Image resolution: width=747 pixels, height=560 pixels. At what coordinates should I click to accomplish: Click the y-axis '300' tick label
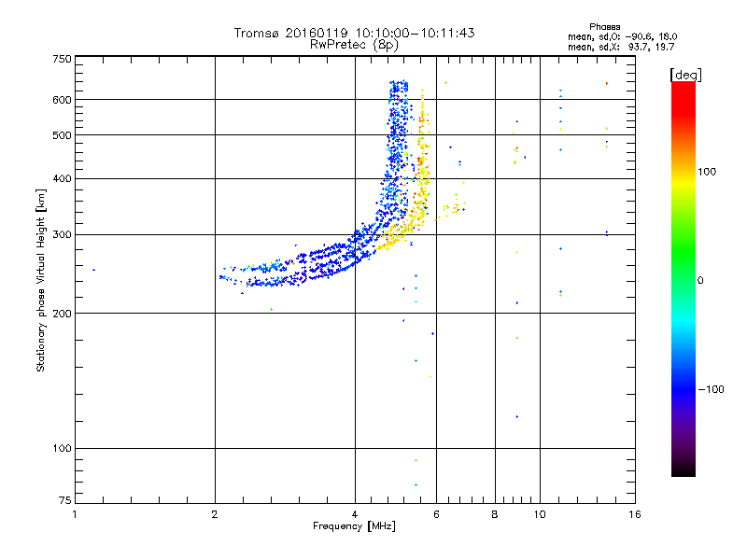[x=62, y=235]
